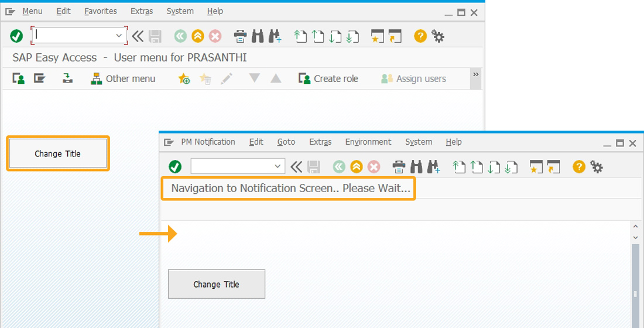Click Find binoculars icon in PM Notification toolbar
The width and height of the screenshot is (644, 328).
click(x=416, y=166)
